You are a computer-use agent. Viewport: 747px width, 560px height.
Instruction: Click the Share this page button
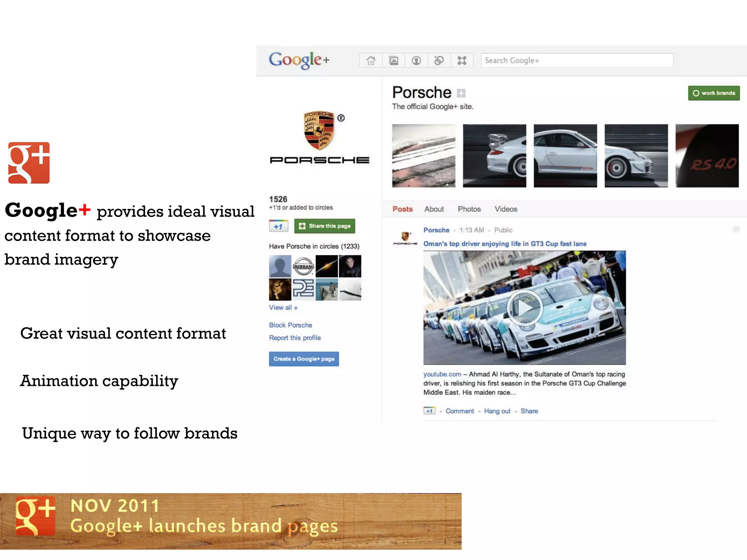(325, 226)
